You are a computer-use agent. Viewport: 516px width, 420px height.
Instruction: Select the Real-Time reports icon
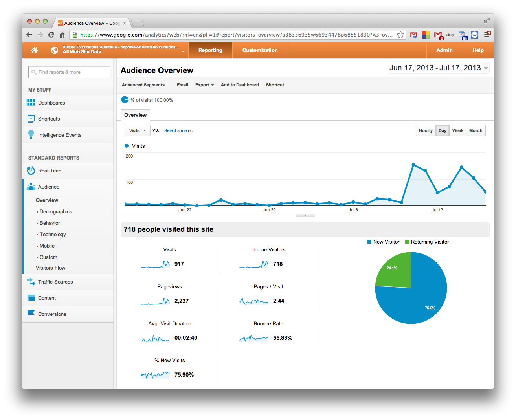(31, 171)
